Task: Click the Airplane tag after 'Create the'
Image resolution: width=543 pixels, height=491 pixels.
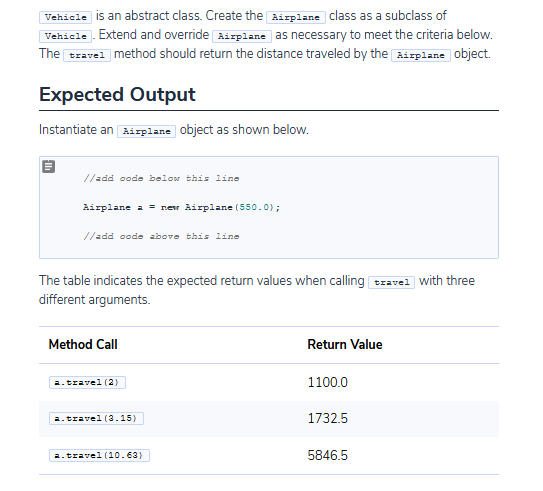Action: click(x=296, y=17)
